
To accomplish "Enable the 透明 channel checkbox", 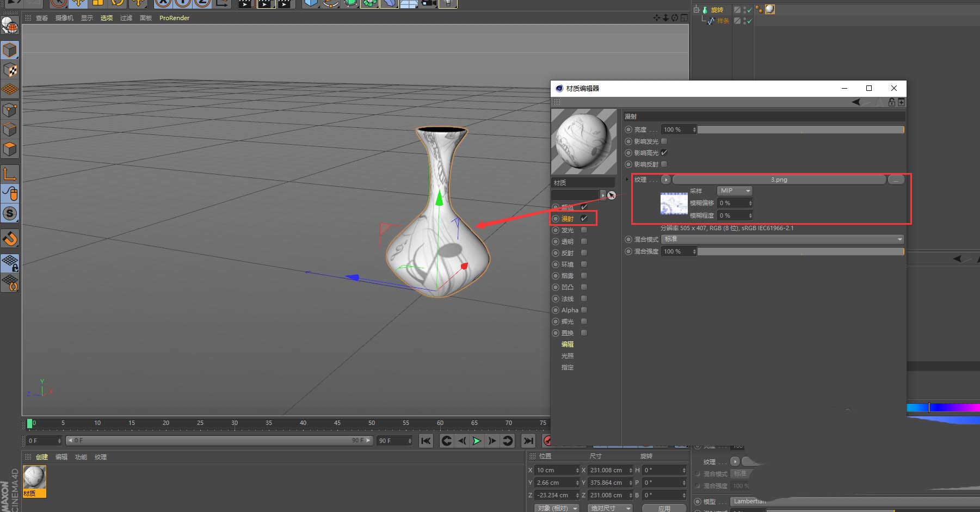I will (584, 242).
